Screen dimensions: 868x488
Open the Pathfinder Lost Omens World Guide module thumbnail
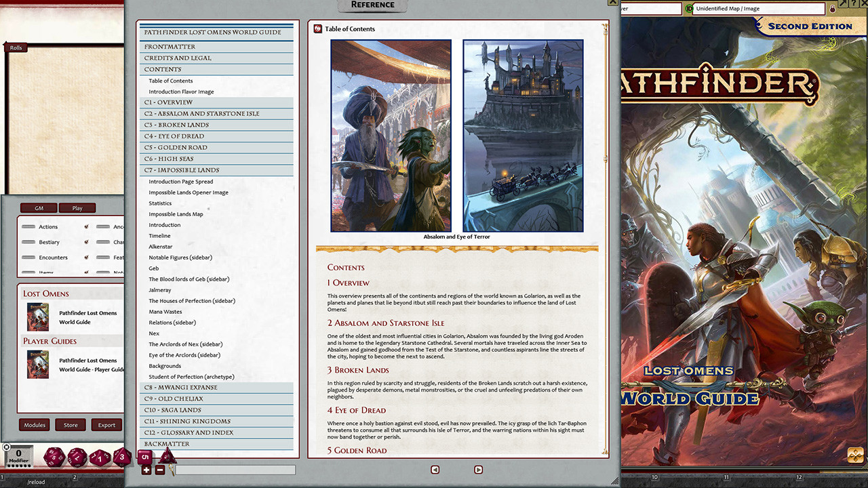coord(37,317)
